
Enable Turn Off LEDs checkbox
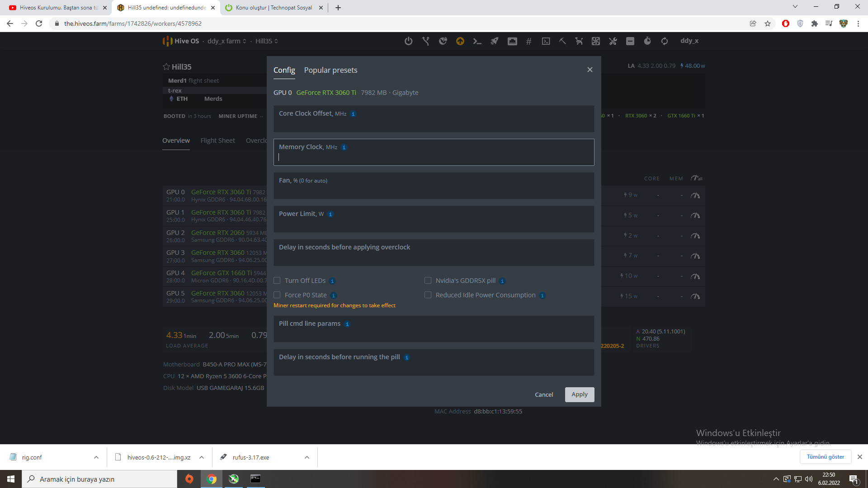click(277, 281)
